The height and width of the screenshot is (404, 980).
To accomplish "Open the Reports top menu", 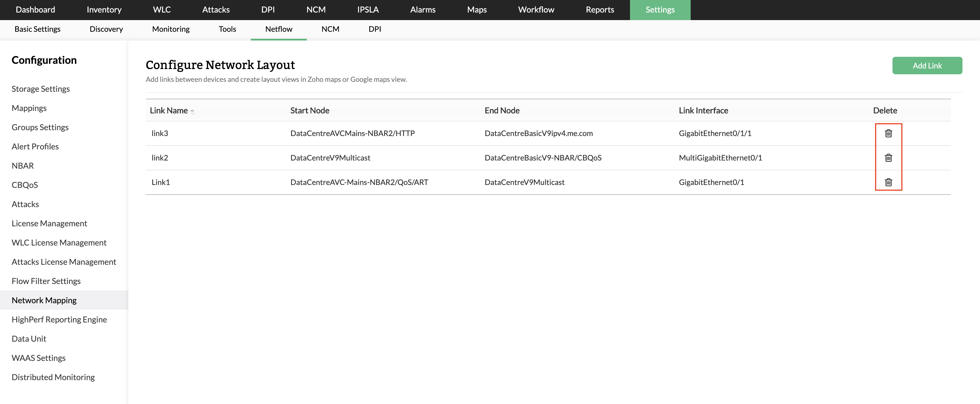I will (600, 10).
